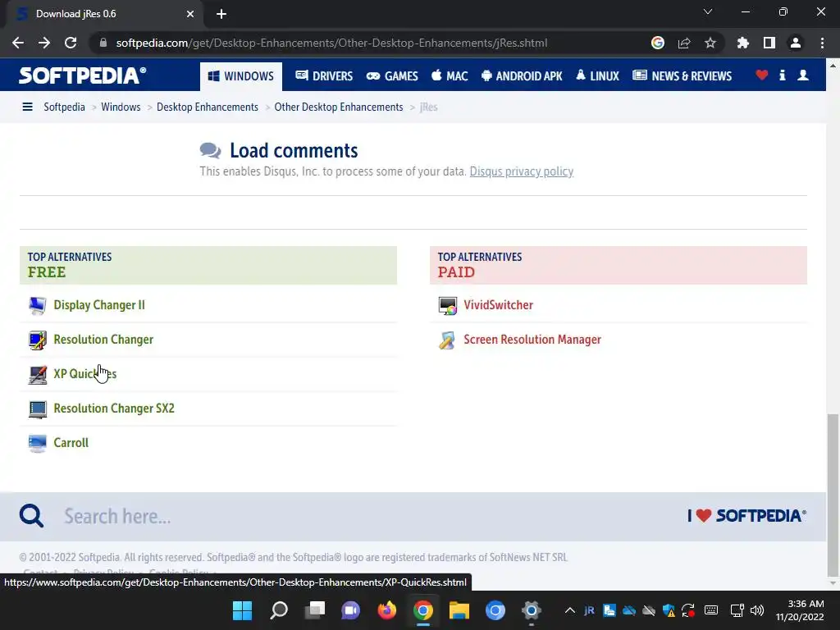Click the I love Softpedia footer logo
840x630 pixels.
coord(746,516)
